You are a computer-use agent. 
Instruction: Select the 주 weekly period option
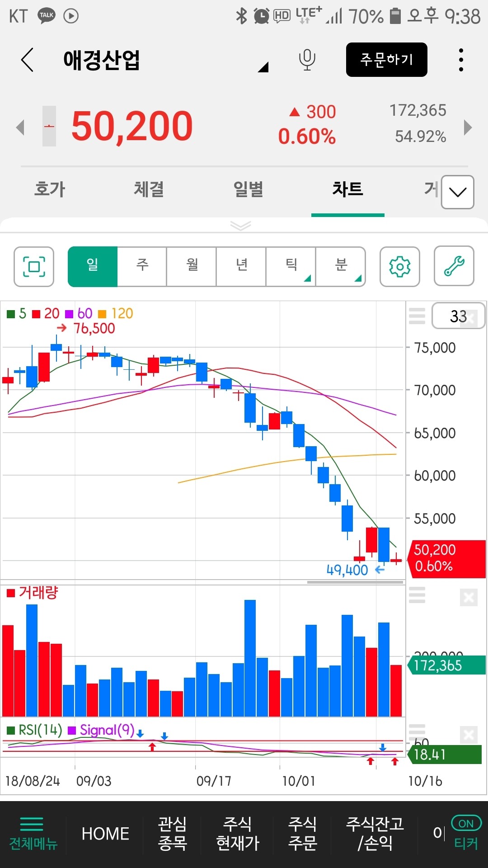pyautogui.click(x=142, y=266)
